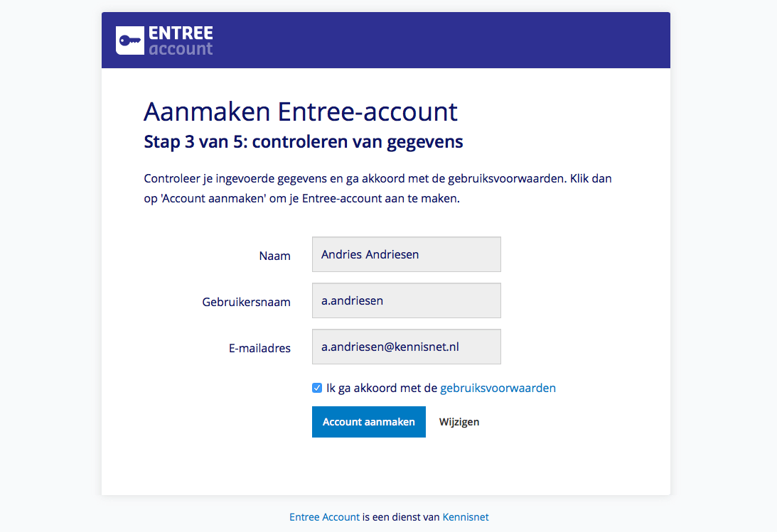Click the Naam field showing Andries Andriesen
The width and height of the screenshot is (777, 532).
coord(407,254)
